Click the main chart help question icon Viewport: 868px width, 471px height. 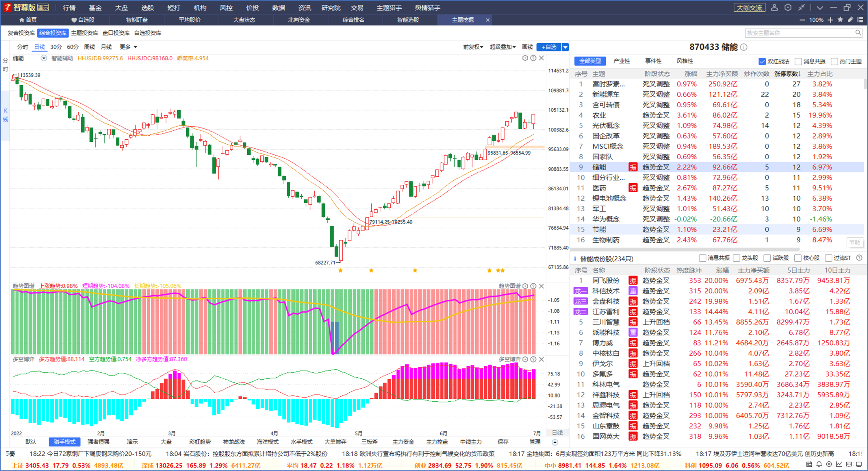click(x=533, y=58)
